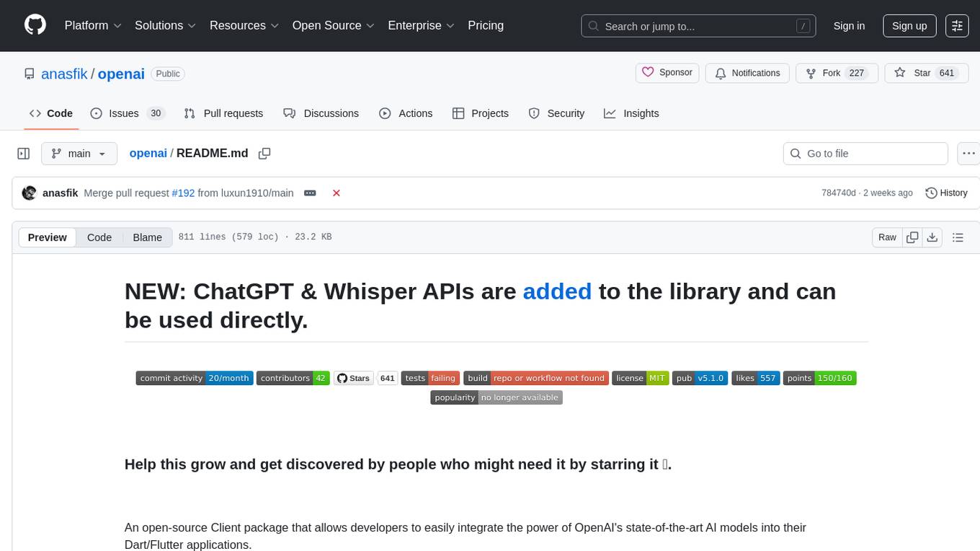Click the commit activity 20/month badge
The width and height of the screenshot is (980, 551).
[x=195, y=378]
